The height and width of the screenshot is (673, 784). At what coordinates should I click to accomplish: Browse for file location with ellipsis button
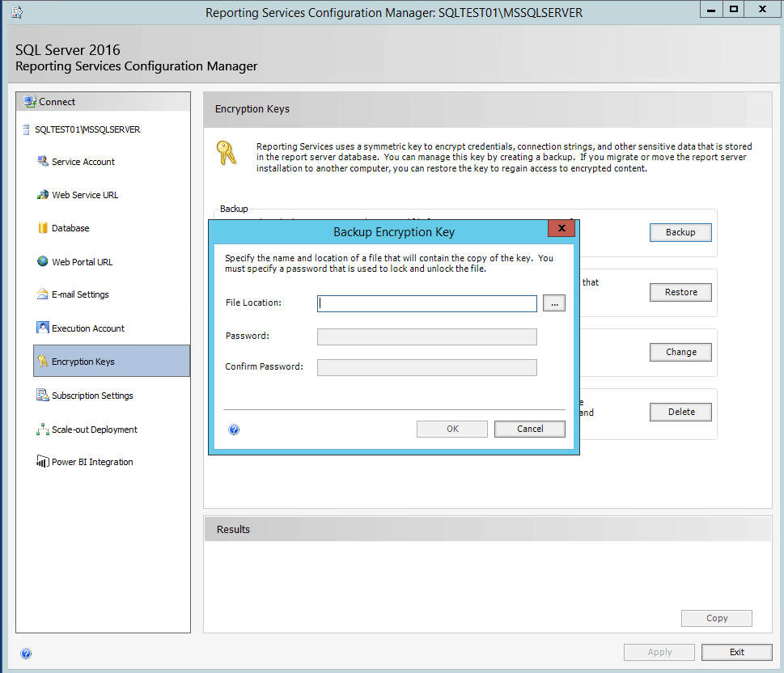coord(554,303)
